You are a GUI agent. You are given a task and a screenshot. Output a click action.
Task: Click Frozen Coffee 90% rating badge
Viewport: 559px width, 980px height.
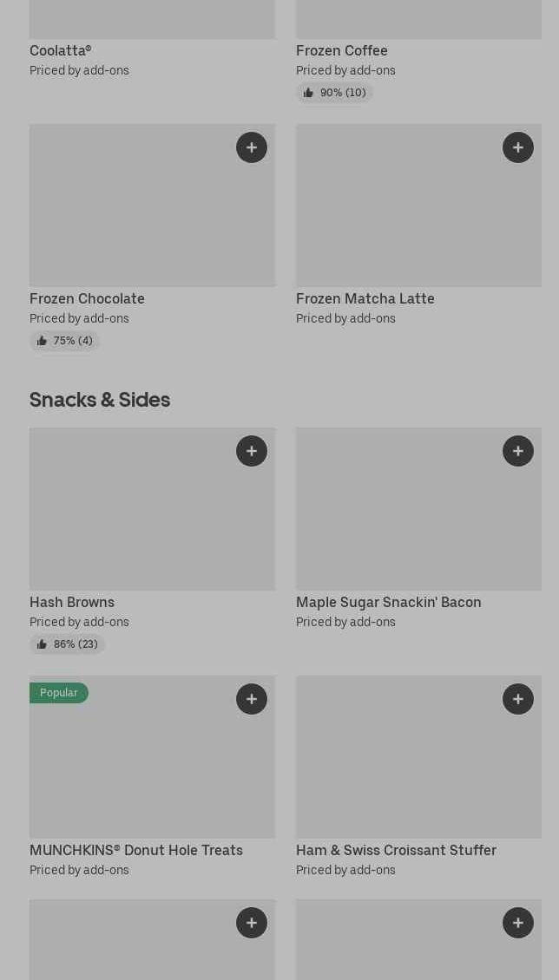(334, 93)
